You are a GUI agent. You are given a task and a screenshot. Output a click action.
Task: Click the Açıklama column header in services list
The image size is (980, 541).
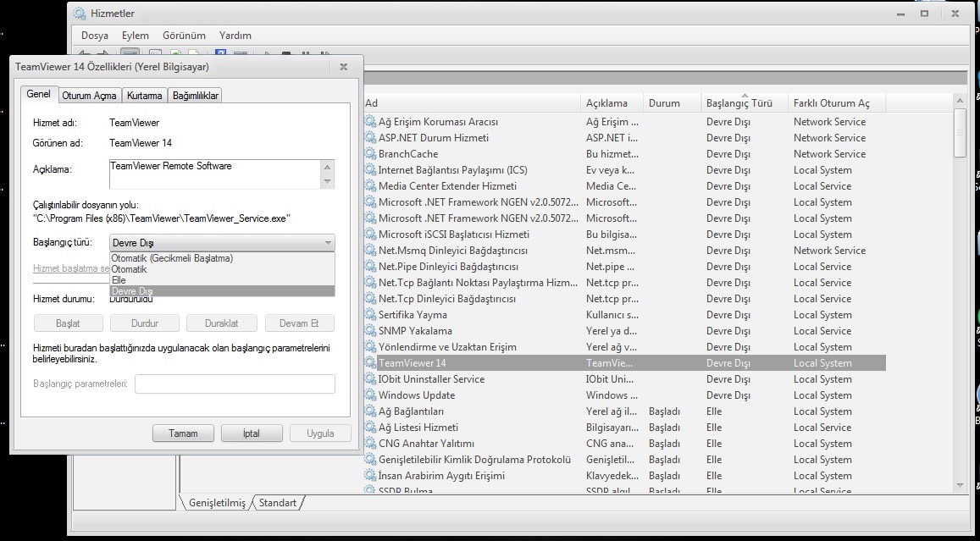[613, 103]
